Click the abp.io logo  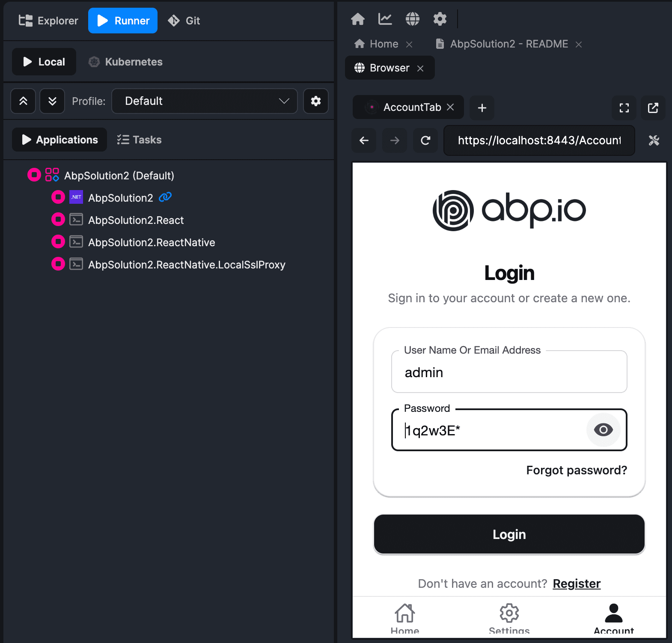click(509, 210)
